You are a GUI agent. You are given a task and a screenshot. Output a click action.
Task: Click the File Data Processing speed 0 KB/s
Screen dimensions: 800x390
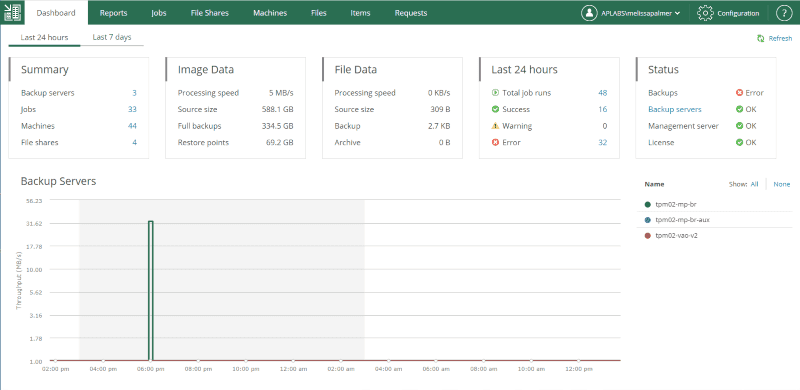coord(438,93)
